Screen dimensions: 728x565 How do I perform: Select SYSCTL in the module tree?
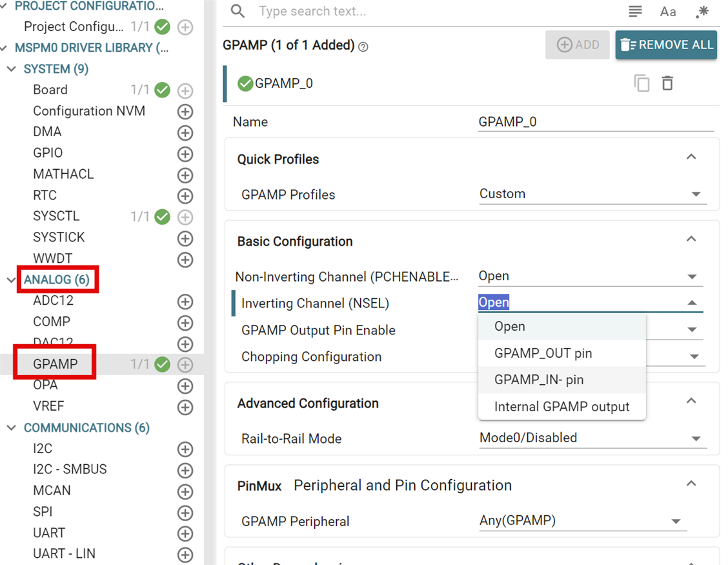click(x=56, y=216)
